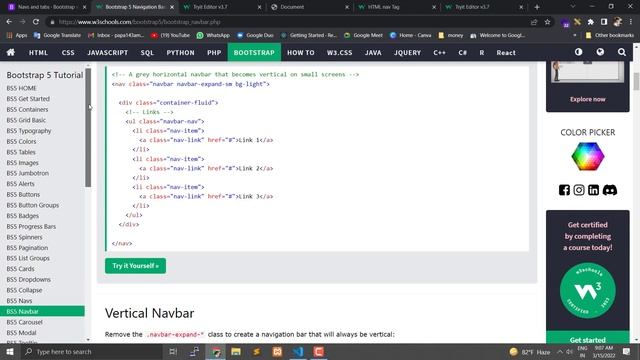Select BOOTSTRAP in the top navigation

[254, 52]
